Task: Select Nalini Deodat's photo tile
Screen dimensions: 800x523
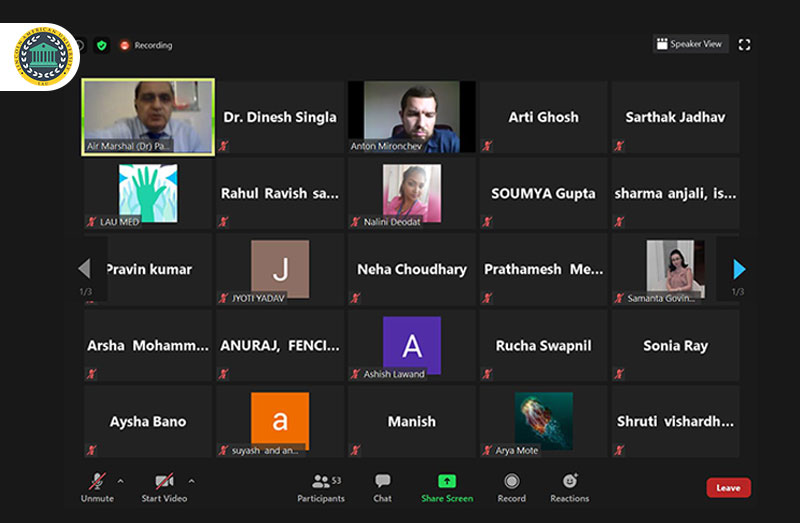Action: point(412,193)
